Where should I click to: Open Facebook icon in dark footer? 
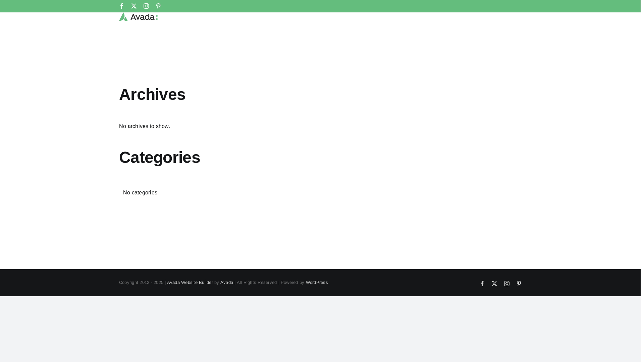[482, 284]
